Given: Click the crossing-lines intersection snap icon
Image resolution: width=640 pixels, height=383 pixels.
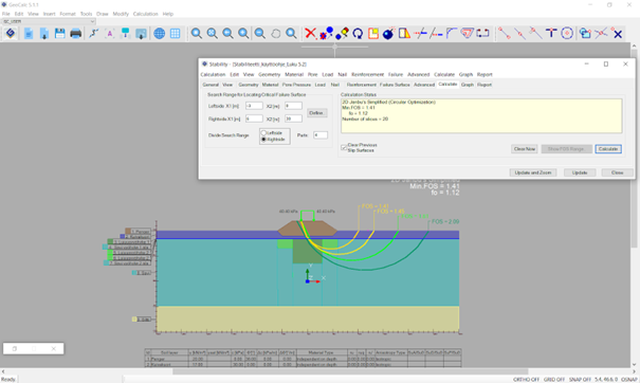Looking at the screenshot, I should [601, 33].
